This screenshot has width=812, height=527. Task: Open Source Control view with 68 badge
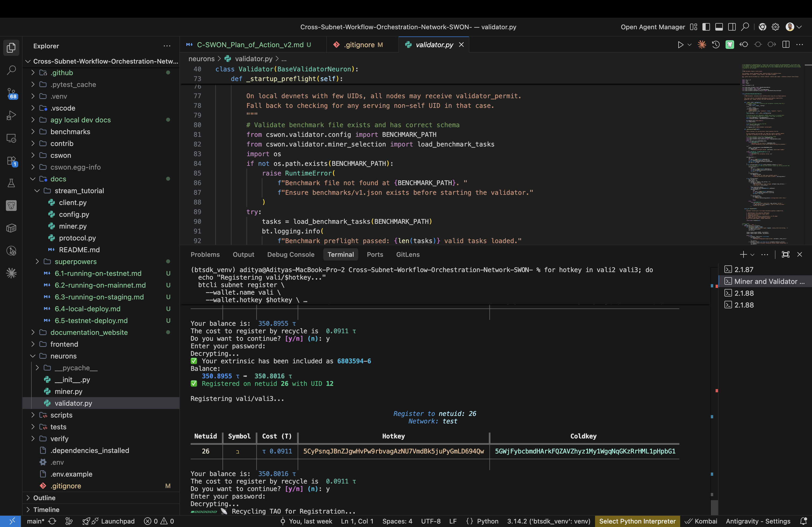(x=11, y=93)
